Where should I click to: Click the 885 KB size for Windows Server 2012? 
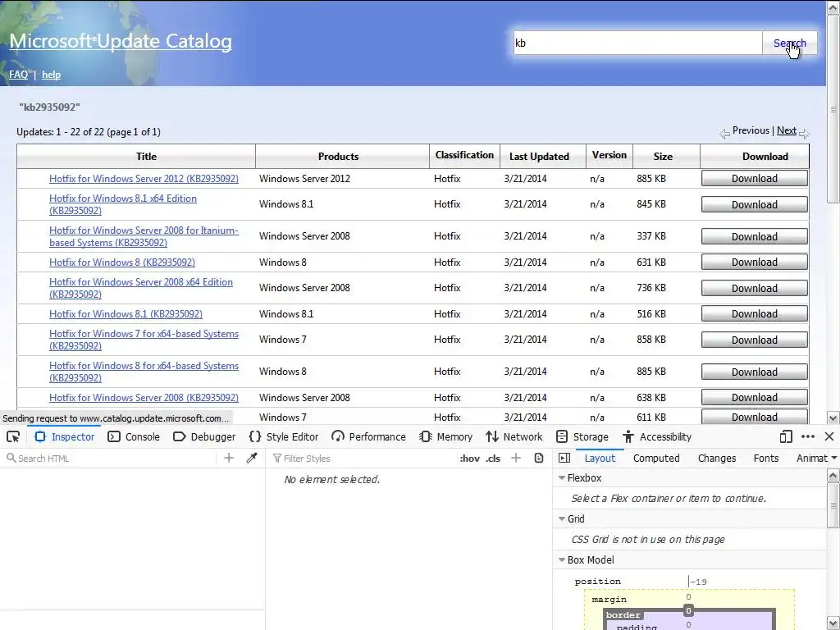pyautogui.click(x=651, y=178)
